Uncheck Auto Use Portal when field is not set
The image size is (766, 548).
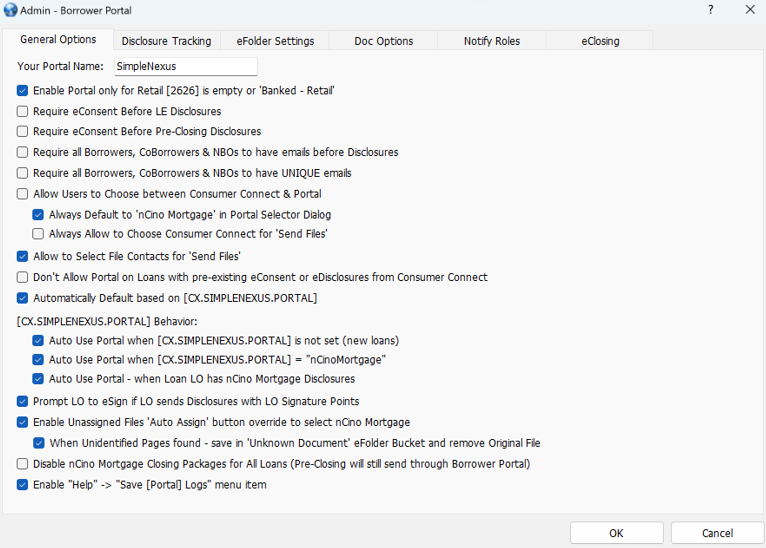coord(38,340)
